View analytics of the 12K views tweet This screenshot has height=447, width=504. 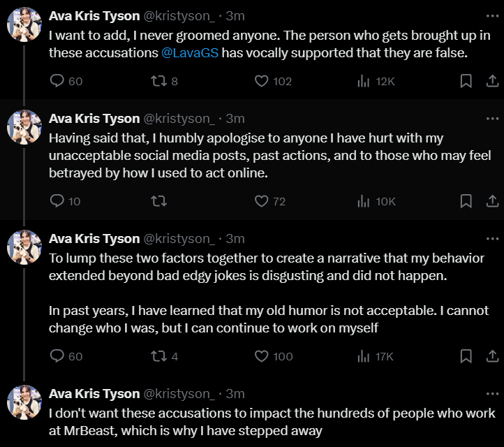coord(364,81)
